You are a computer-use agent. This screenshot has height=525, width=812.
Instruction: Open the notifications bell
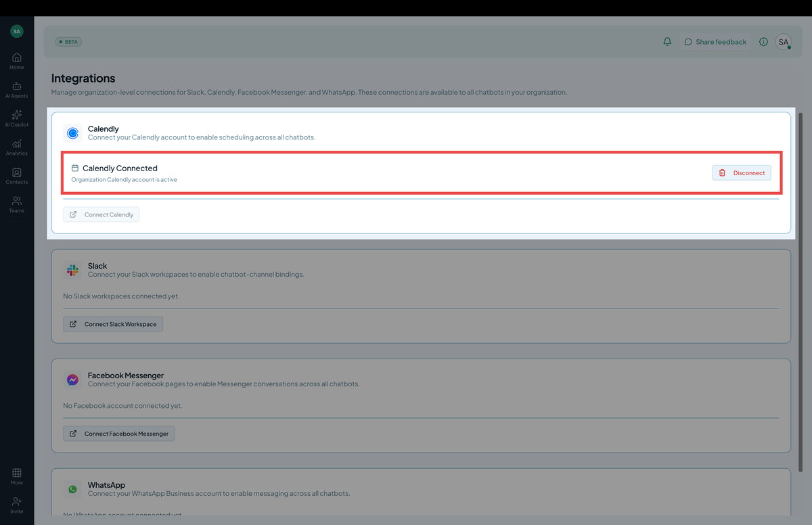coord(667,42)
